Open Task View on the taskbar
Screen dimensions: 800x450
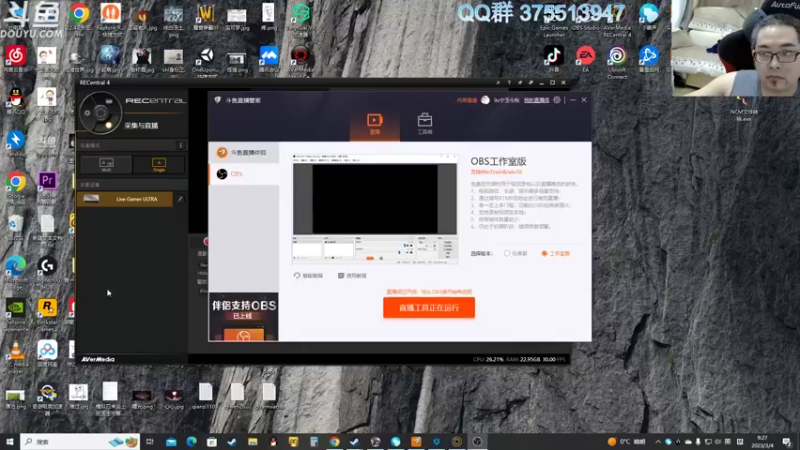click(150, 442)
